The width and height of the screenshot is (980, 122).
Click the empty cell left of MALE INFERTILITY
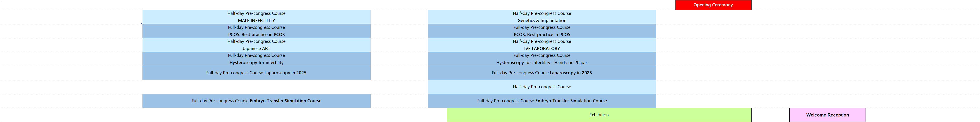click(x=71, y=17)
